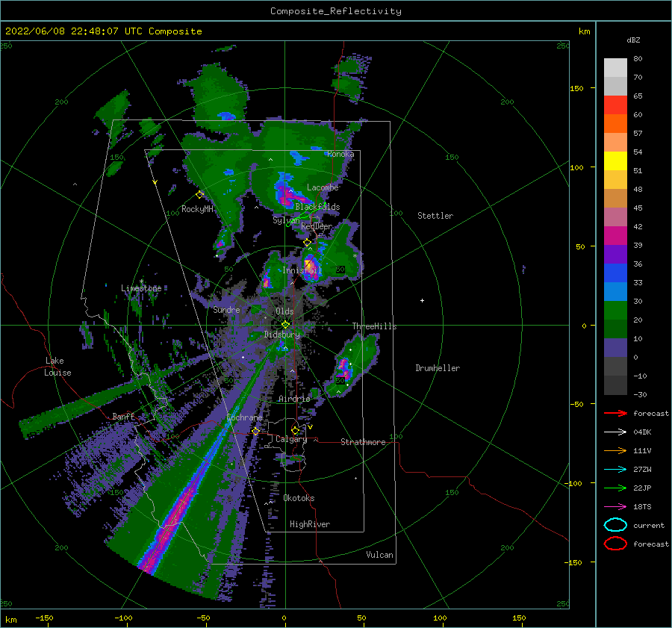Click the Blackfalds label on map

click(317, 207)
